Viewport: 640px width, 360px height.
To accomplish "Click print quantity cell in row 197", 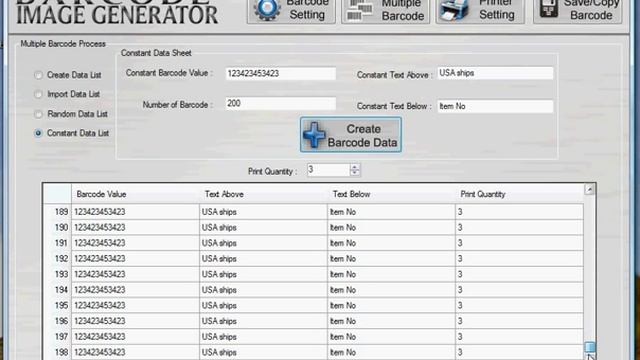I will coord(519,337).
